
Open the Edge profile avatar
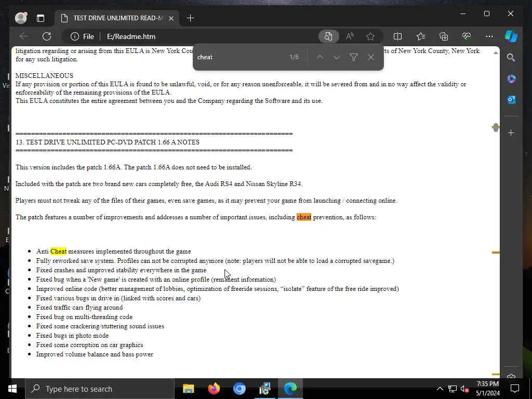pos(21,18)
